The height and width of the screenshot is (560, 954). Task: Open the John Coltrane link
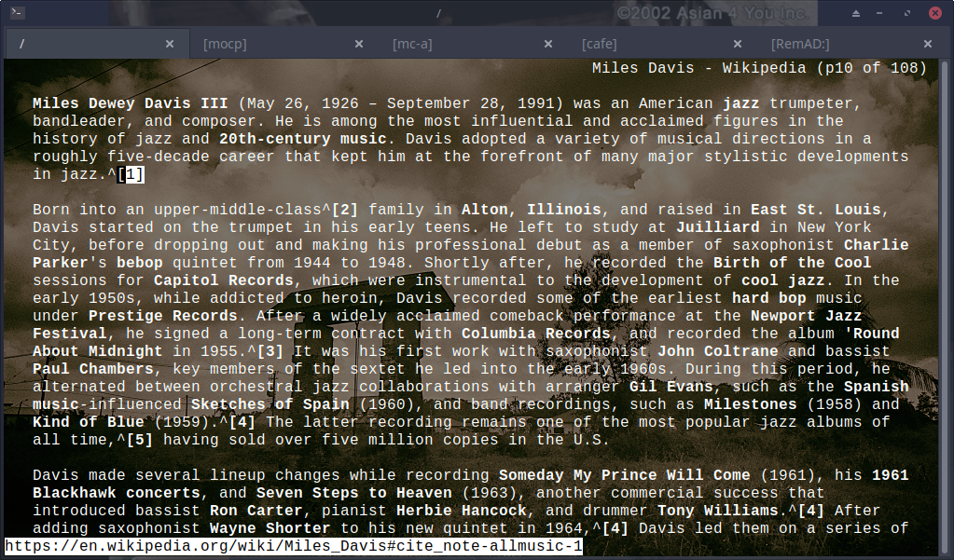(718, 351)
